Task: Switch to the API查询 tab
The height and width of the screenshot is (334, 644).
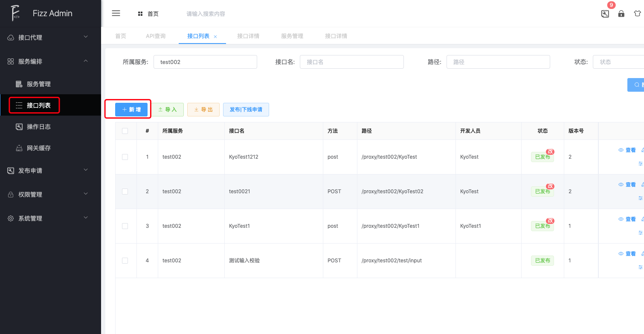Action: (156, 36)
